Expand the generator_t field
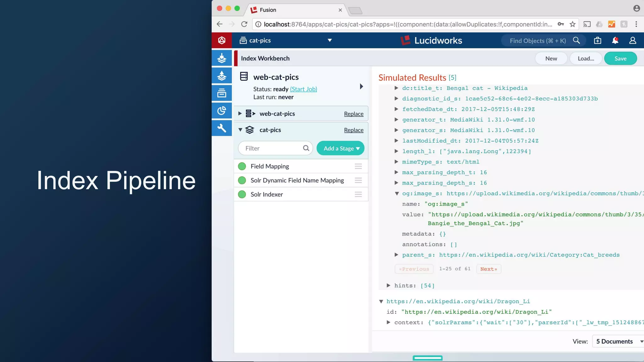Screen dimensions: 644x362 click(x=397, y=119)
